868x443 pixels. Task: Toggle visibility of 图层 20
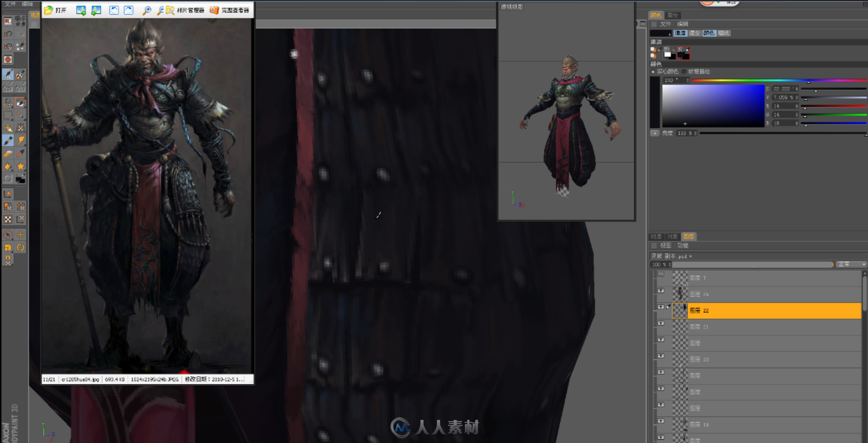(661, 356)
